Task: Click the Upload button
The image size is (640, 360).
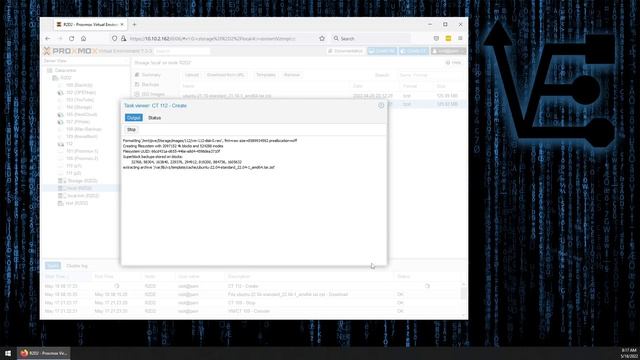Action: coord(191,75)
